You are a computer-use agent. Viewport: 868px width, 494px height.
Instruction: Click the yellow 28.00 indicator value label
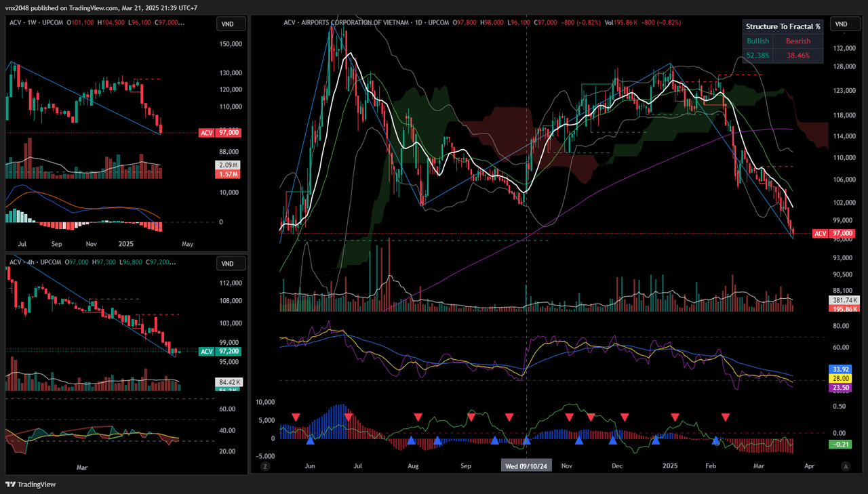point(839,379)
